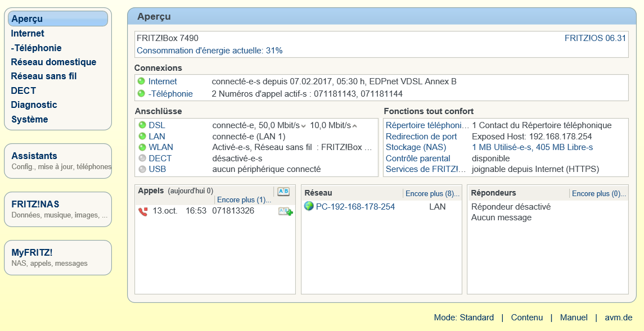Click green status LED next to Internet
The height and width of the screenshot is (331, 644).
(141, 81)
